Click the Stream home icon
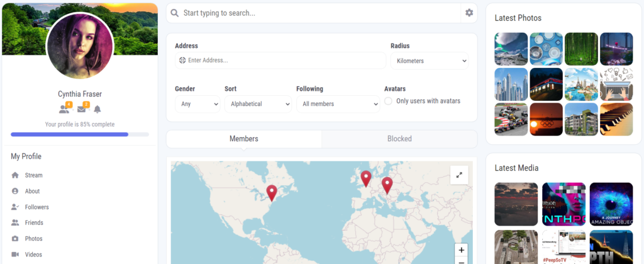Screen dimensions: 644x264 pyautogui.click(x=15, y=175)
